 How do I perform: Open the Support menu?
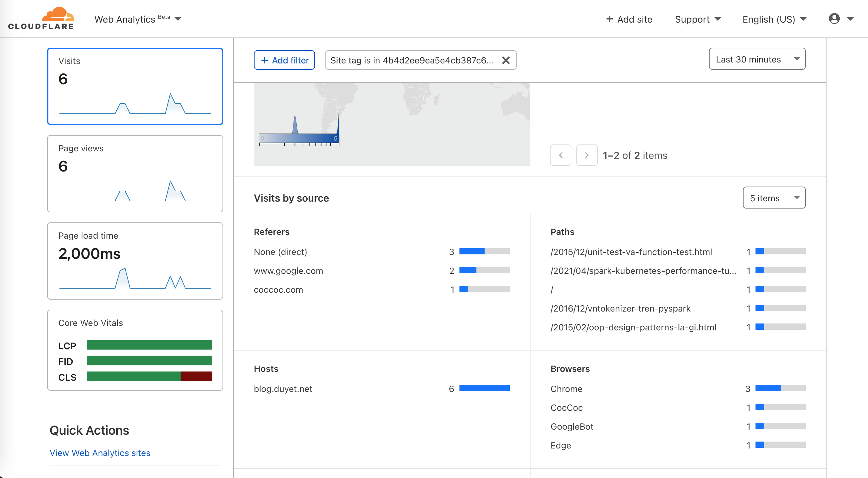[697, 19]
